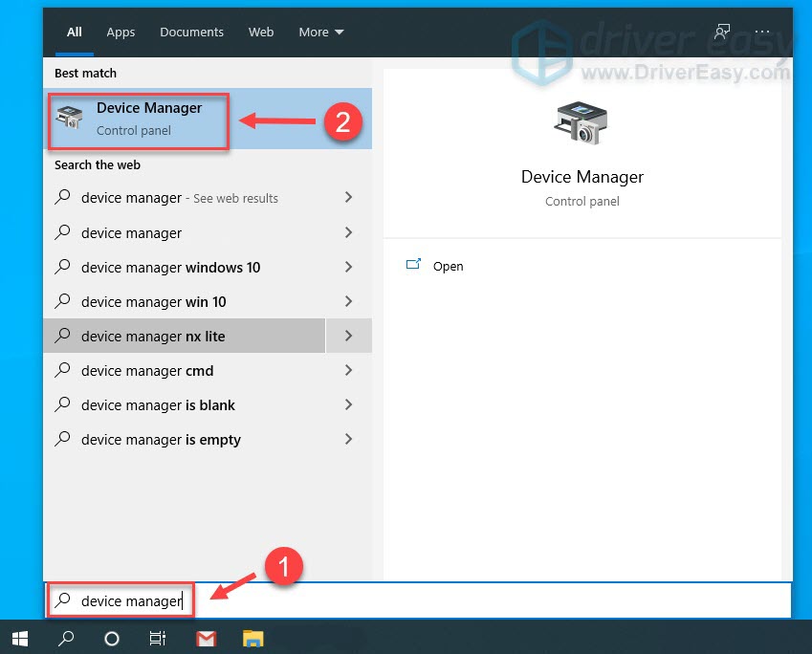Open Cortana from the taskbar
The width and height of the screenshot is (812, 654).
(x=112, y=638)
